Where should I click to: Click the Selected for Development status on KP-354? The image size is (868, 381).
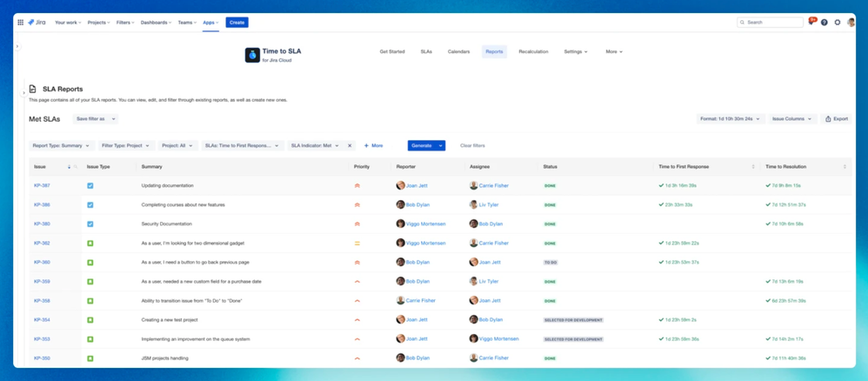coord(573,320)
